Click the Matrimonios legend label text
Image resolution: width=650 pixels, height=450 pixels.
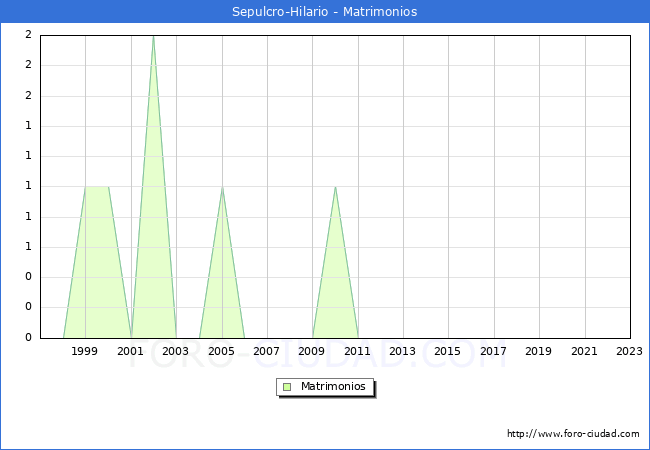tap(334, 387)
